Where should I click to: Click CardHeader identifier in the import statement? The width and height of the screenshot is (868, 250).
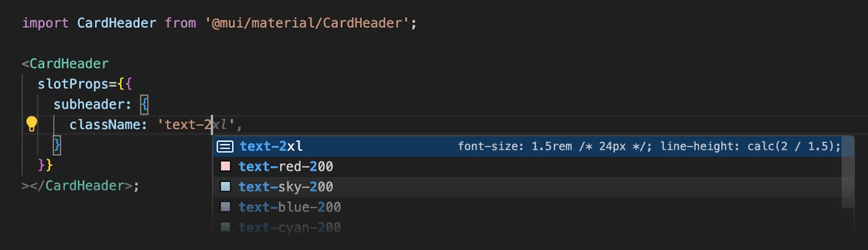(x=117, y=23)
